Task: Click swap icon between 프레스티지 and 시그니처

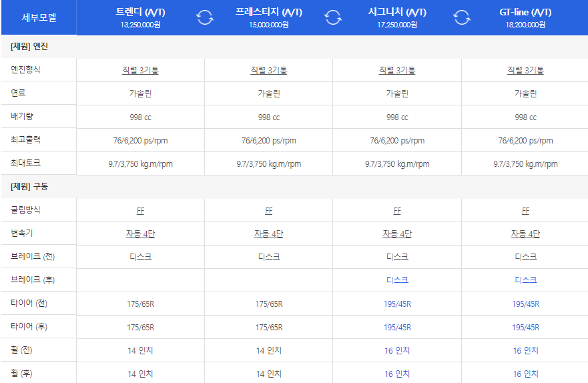Action: pos(333,17)
